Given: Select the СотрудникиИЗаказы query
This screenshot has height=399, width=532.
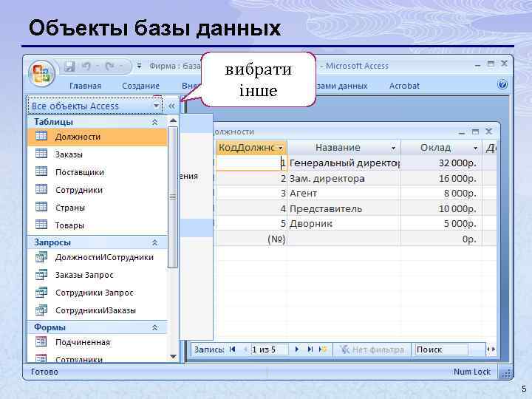Looking at the screenshot, I should pyautogui.click(x=98, y=310).
